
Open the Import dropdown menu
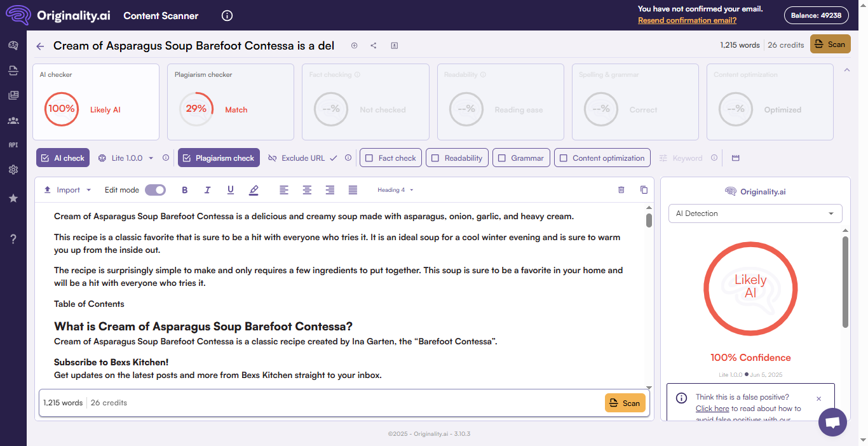coord(67,190)
